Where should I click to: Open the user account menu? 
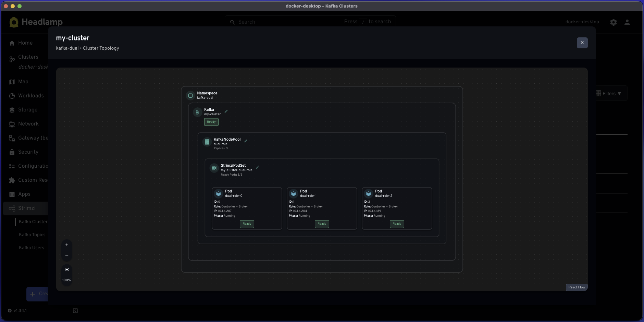pyautogui.click(x=627, y=22)
